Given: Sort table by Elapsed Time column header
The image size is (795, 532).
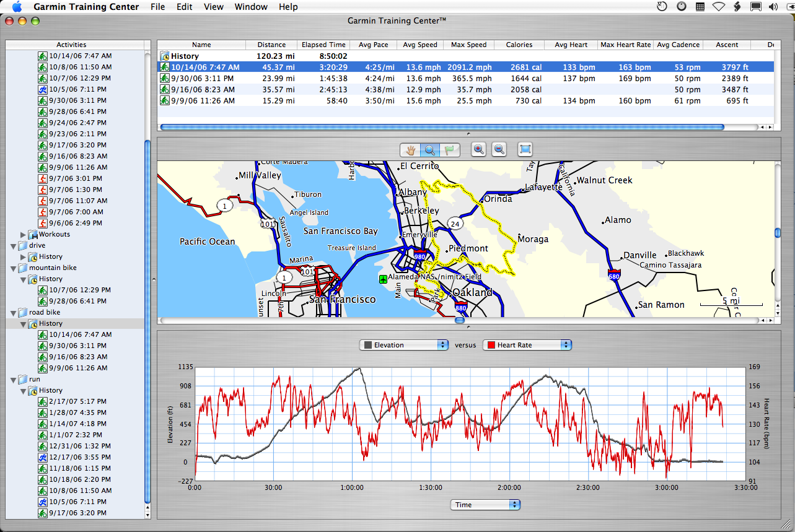Looking at the screenshot, I should pyautogui.click(x=323, y=45).
